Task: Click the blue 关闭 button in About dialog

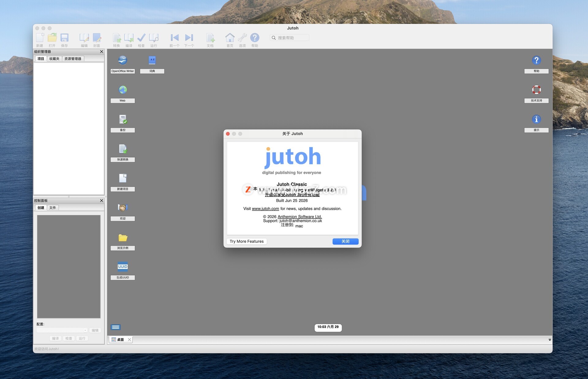Action: point(345,241)
